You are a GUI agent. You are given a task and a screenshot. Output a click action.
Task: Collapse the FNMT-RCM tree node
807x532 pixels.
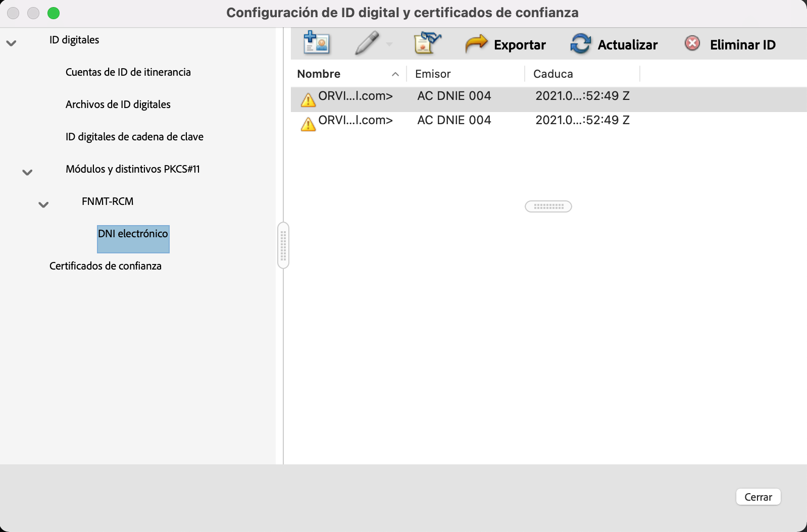43,205
